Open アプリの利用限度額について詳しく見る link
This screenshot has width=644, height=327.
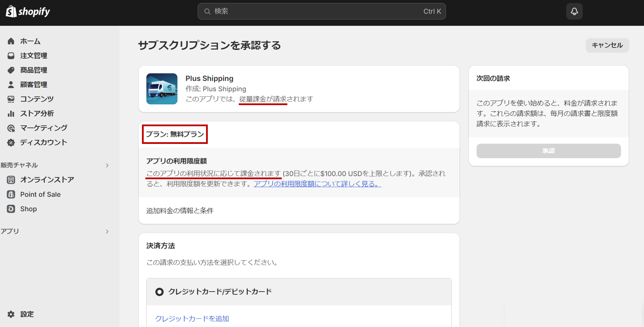pyautogui.click(x=317, y=184)
